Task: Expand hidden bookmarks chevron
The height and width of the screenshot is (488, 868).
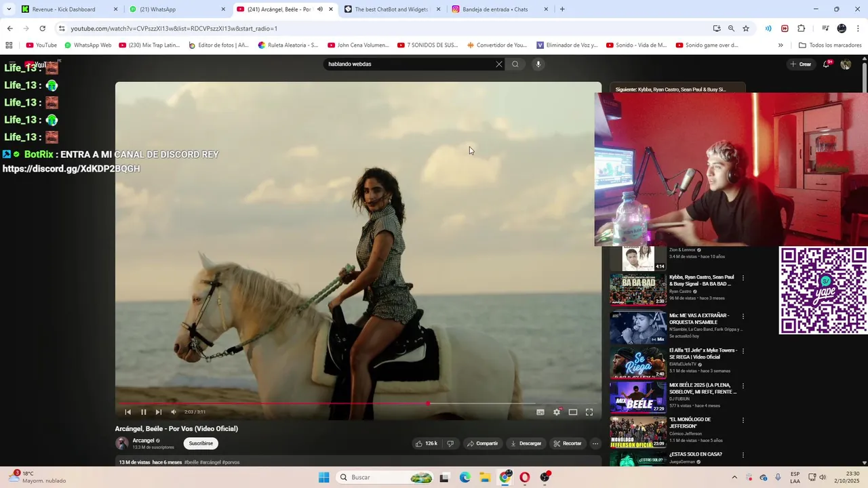Action: tap(781, 45)
